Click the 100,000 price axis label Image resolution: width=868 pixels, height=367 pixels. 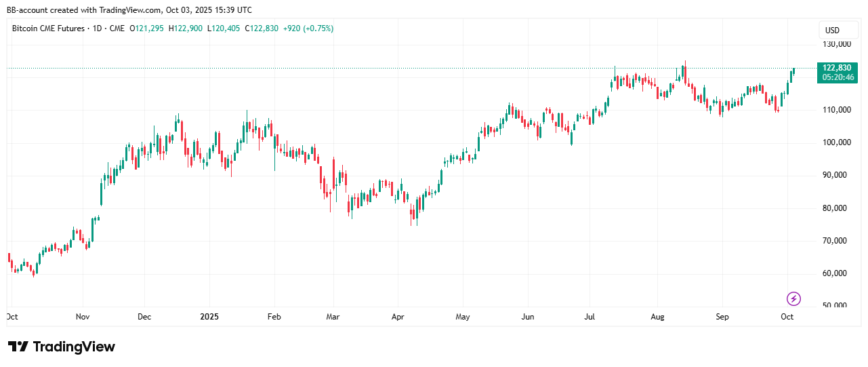(x=835, y=142)
